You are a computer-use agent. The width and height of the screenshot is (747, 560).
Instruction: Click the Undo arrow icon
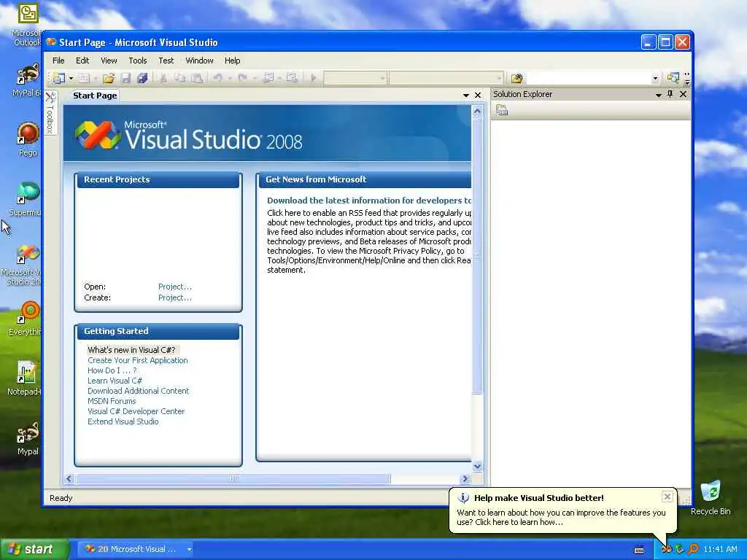(x=217, y=77)
